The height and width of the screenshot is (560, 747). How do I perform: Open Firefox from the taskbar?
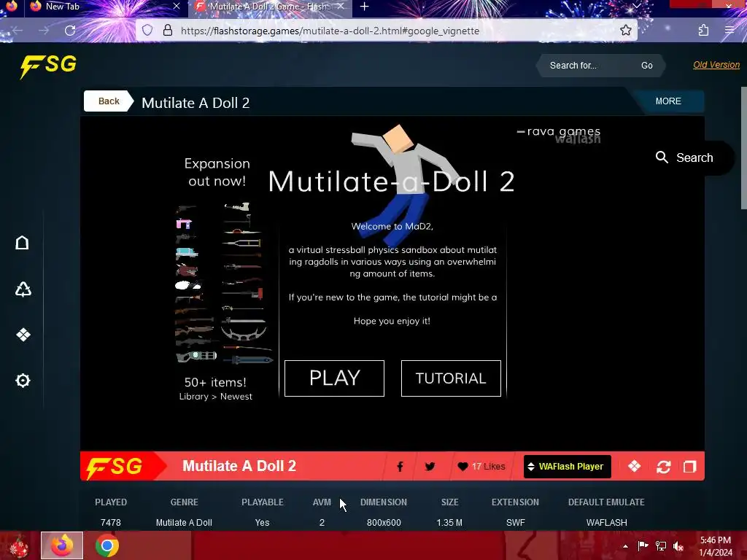62,545
